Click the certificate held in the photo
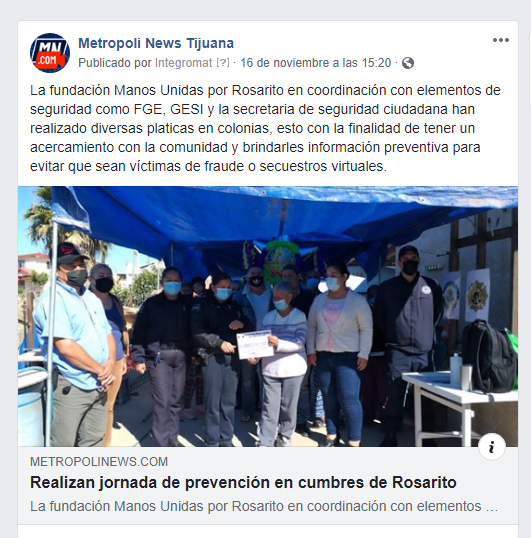531x538 pixels. 255,344
